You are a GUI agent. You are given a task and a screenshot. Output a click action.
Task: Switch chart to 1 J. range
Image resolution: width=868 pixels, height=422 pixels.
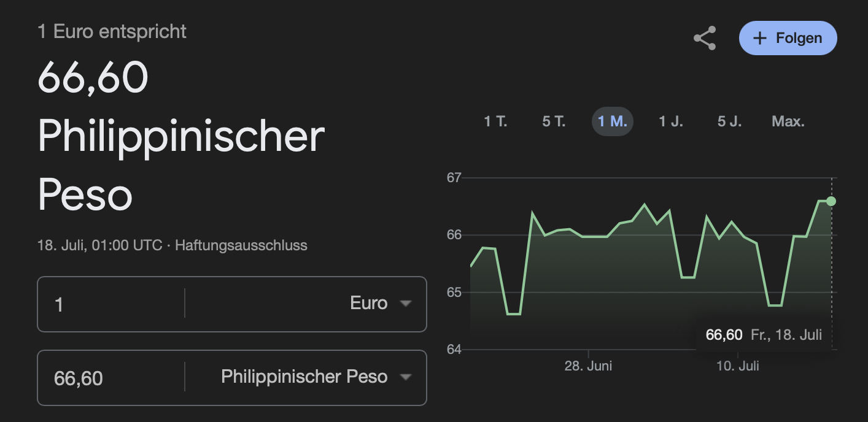pos(671,121)
